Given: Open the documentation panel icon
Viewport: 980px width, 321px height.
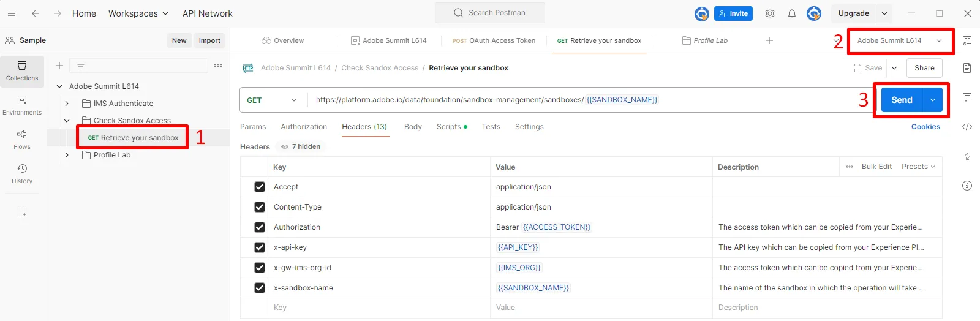Looking at the screenshot, I should (967, 68).
